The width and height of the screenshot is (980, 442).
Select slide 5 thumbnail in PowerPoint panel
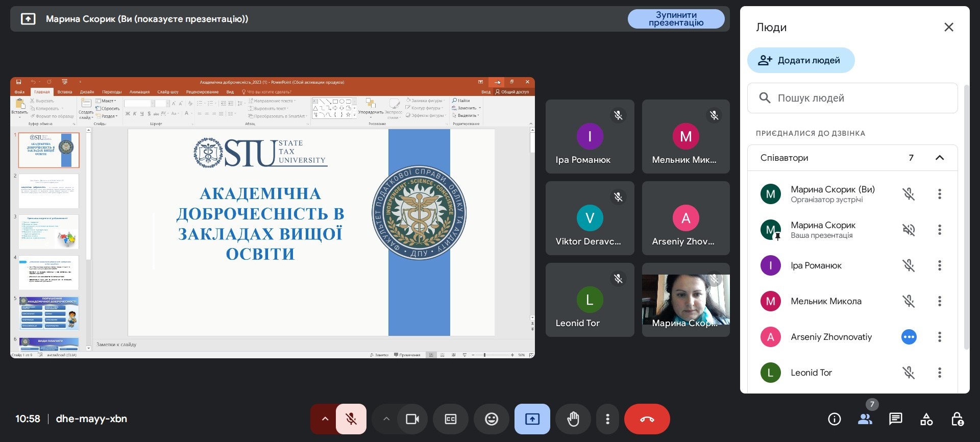(x=49, y=313)
